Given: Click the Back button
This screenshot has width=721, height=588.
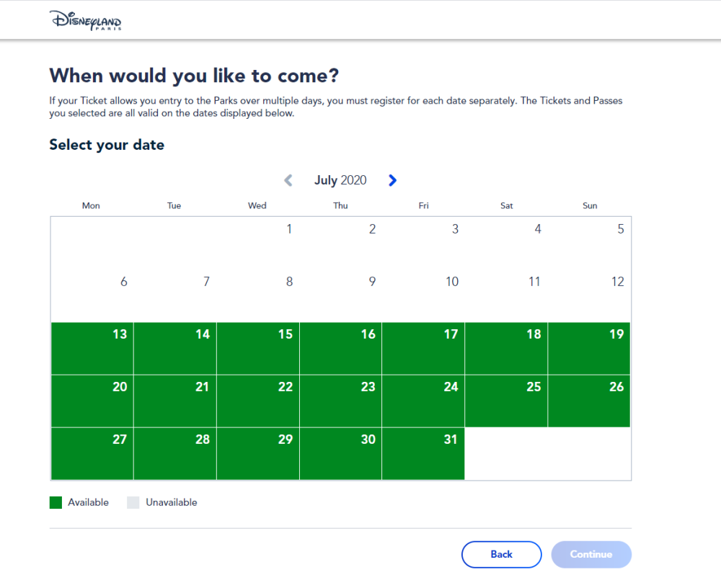Looking at the screenshot, I should tap(501, 554).
